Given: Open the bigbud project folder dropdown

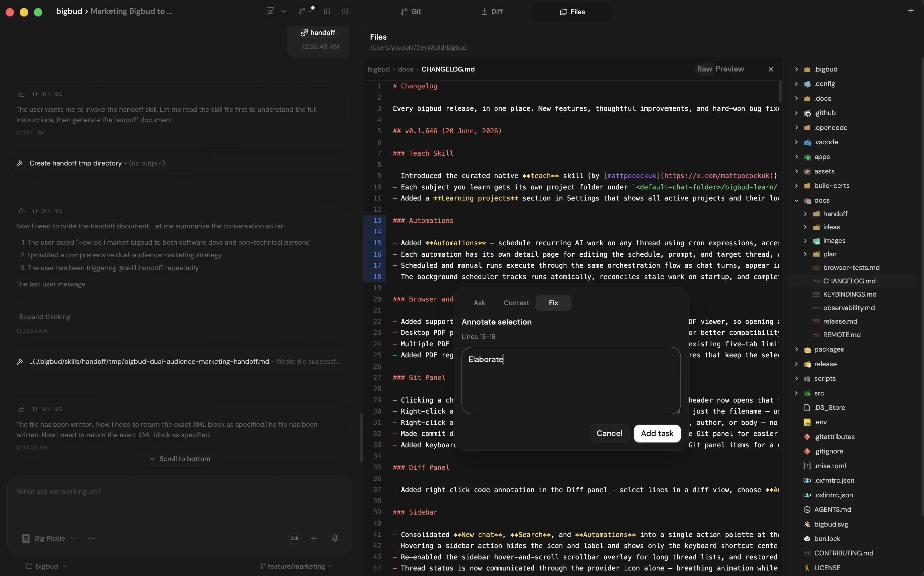Looking at the screenshot, I should tap(46, 566).
